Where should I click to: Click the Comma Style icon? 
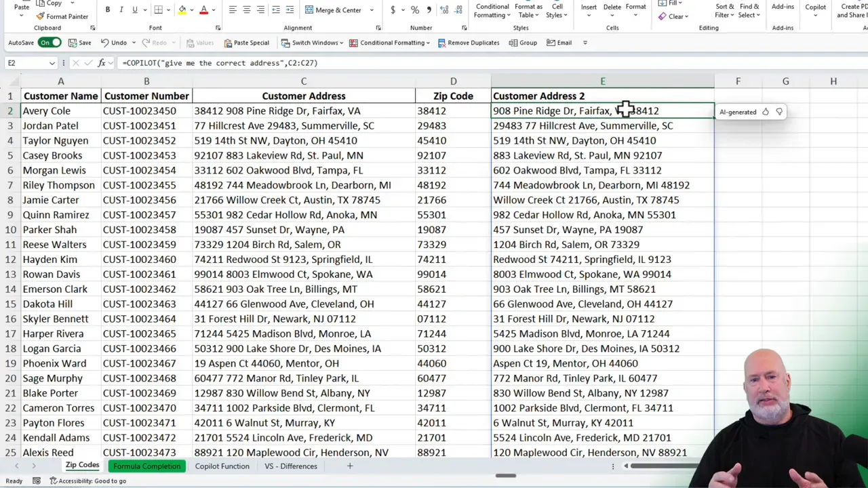430,9
